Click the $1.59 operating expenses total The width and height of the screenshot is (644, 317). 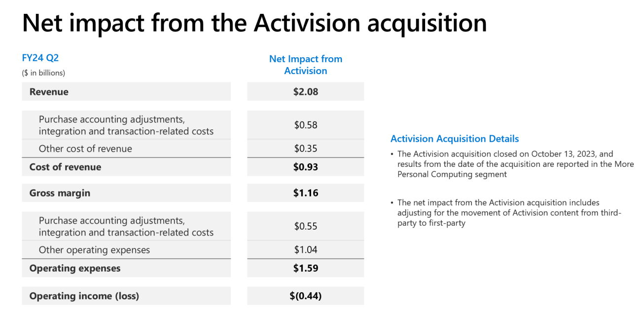tap(306, 268)
